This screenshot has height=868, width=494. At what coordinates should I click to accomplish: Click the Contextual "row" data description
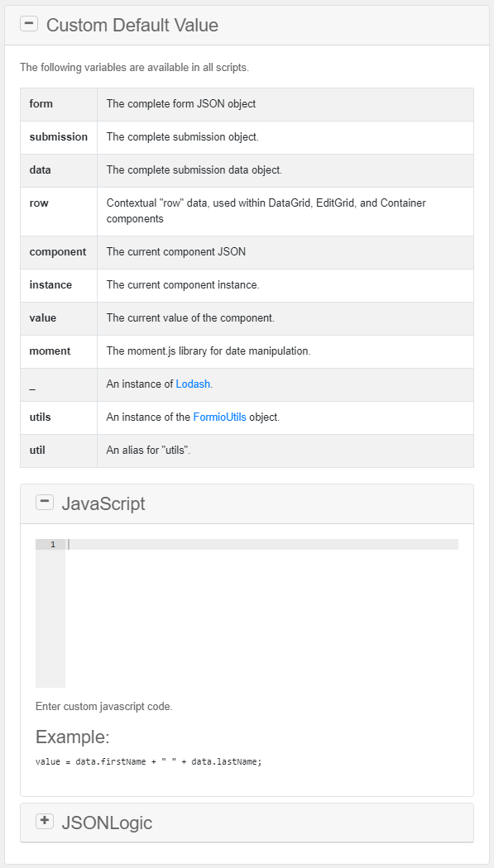(x=266, y=211)
